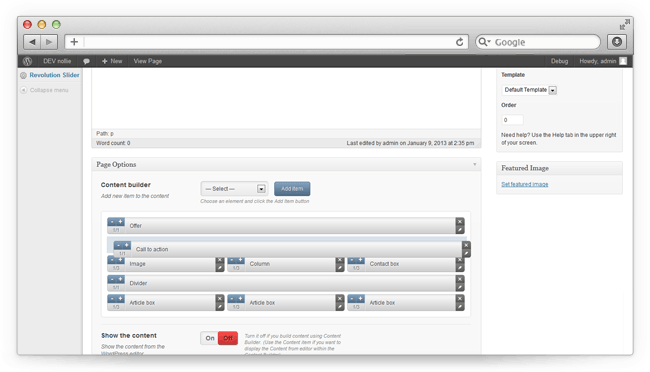The width and height of the screenshot is (650, 372).
Task: Open the DEV nollie site menu
Action: [x=57, y=61]
